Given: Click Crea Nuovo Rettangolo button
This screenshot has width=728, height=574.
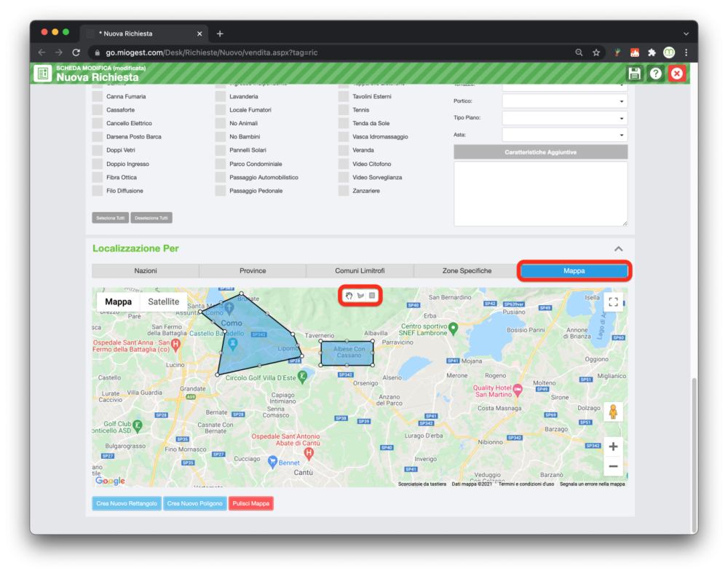Looking at the screenshot, I should click(127, 503).
